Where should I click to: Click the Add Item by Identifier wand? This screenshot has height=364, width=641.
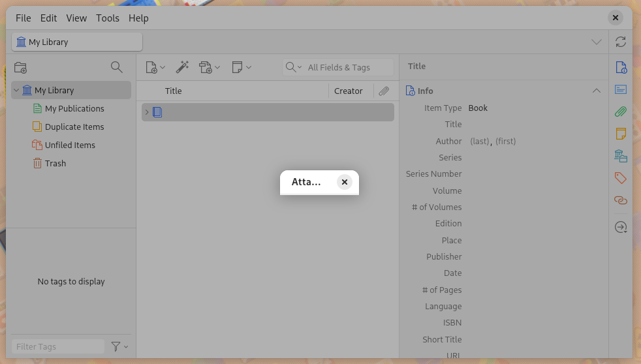tap(182, 67)
